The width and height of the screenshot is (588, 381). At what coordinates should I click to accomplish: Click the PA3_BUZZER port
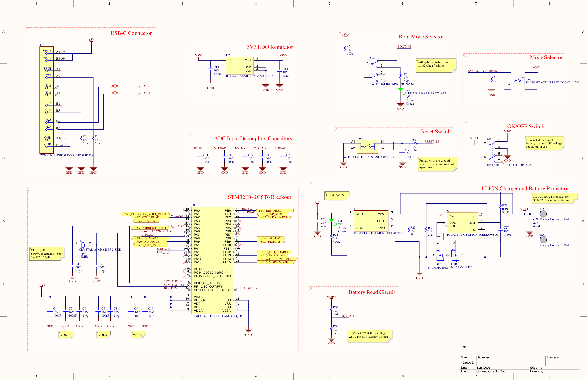tap(146, 221)
